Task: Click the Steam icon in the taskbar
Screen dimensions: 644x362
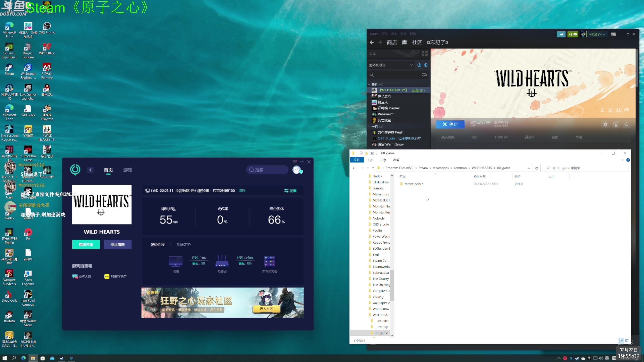Action: tap(62, 358)
